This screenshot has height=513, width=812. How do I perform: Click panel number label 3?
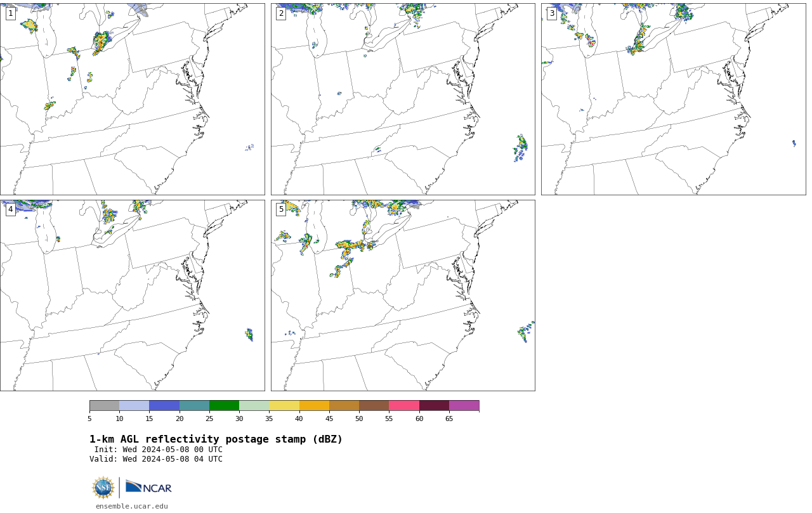tap(551, 13)
